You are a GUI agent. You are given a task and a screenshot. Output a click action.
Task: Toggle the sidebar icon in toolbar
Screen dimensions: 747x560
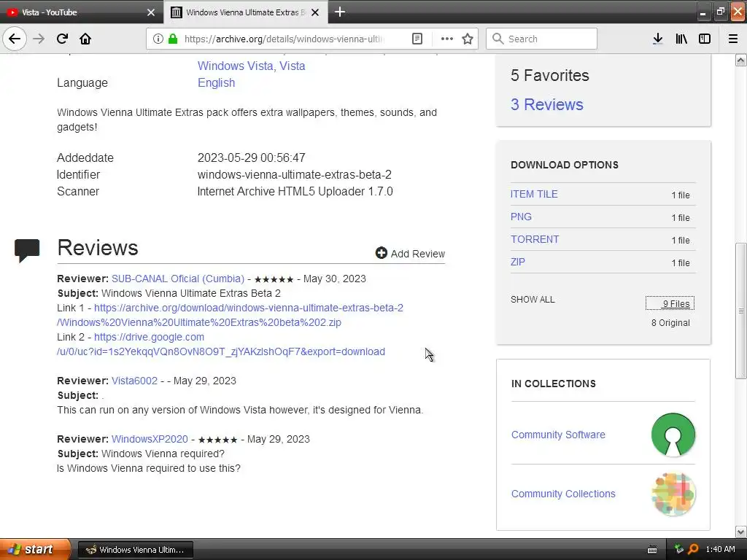(705, 39)
